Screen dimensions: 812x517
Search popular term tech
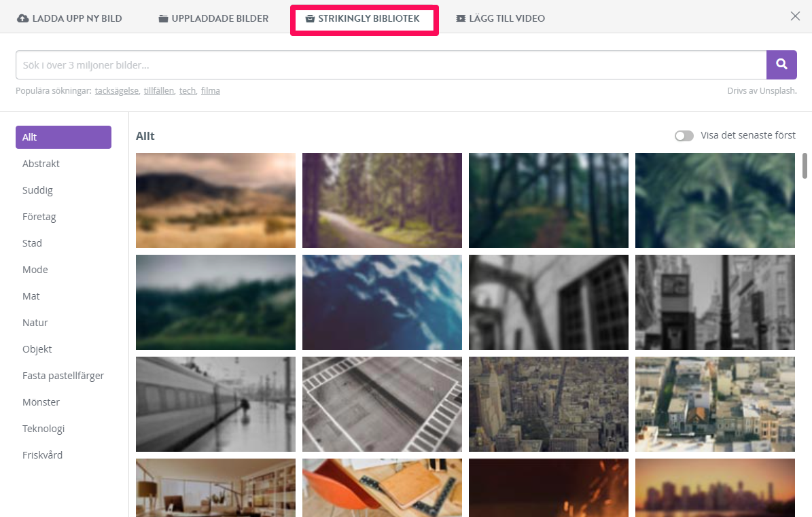tap(188, 90)
